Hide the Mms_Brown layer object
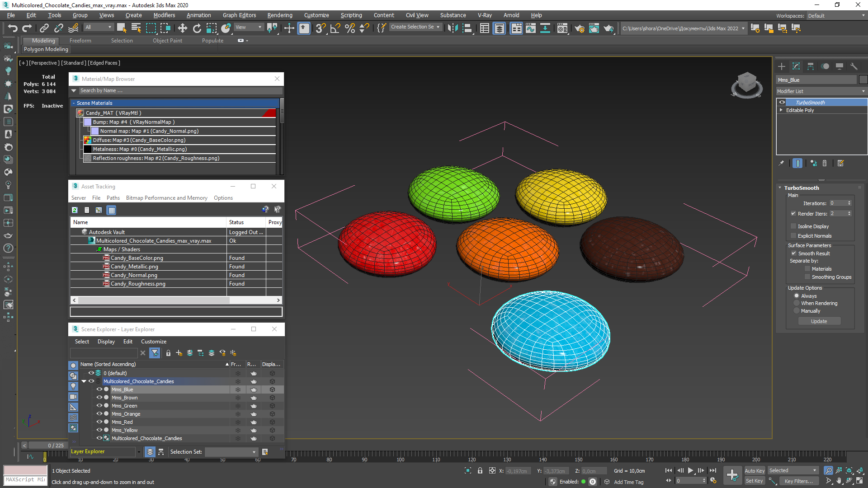The image size is (868, 488). [99, 398]
